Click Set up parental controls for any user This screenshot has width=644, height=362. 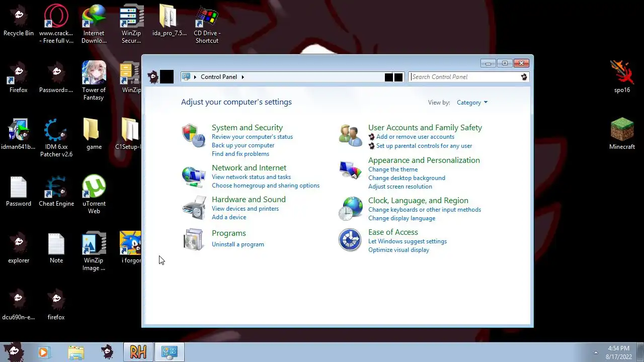click(x=424, y=146)
